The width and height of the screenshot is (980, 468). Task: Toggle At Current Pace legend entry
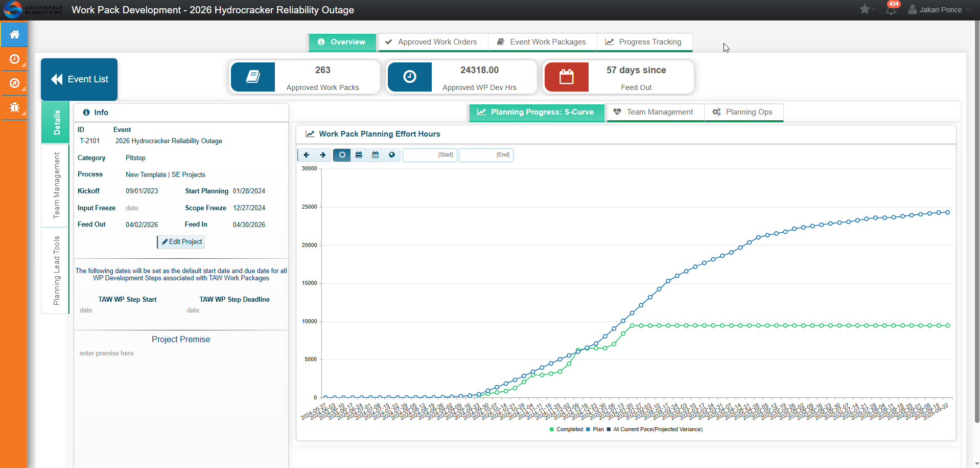pyautogui.click(x=655, y=430)
